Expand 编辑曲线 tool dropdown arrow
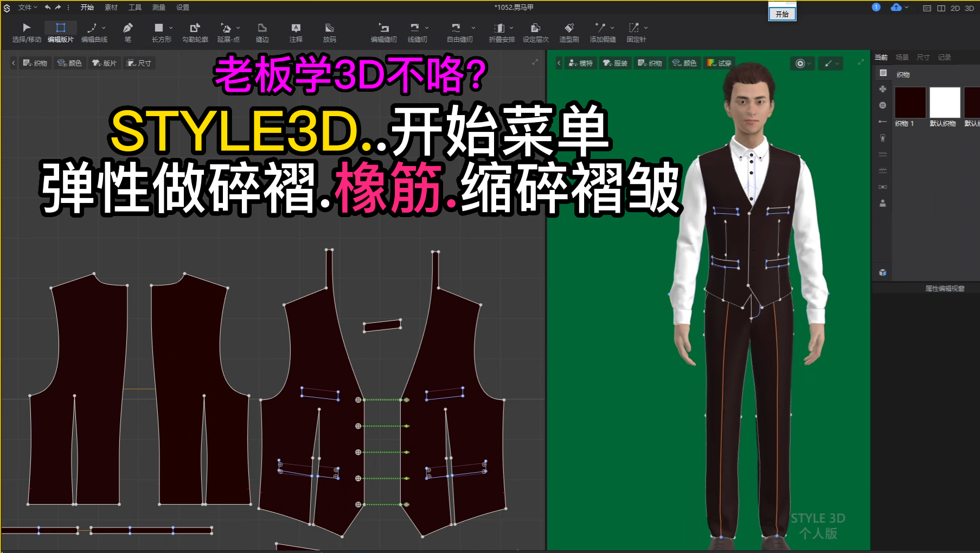This screenshot has width=980, height=553. (x=104, y=28)
